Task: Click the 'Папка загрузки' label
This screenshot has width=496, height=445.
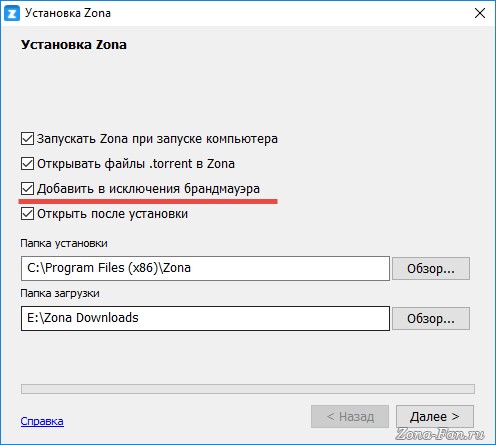Action: click(x=60, y=293)
